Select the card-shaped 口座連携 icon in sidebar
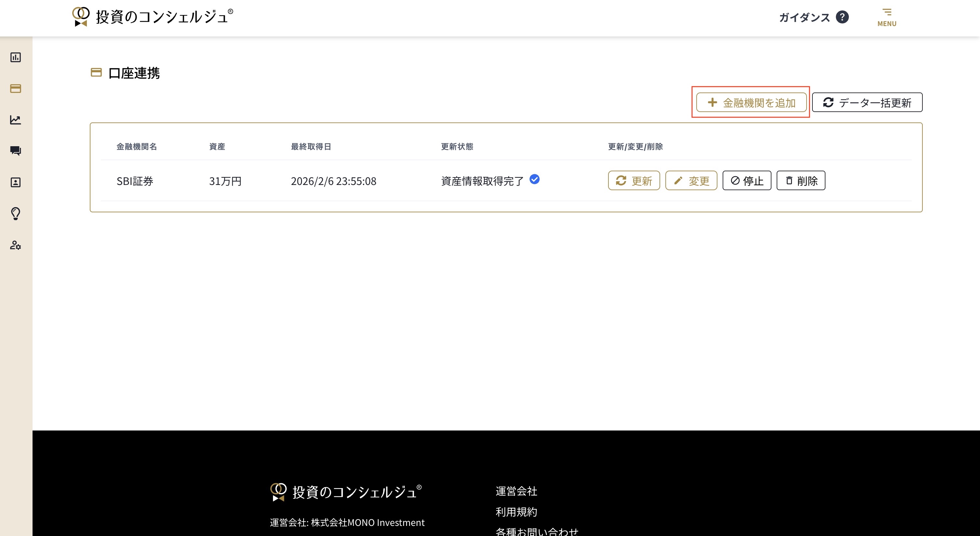 [16, 88]
